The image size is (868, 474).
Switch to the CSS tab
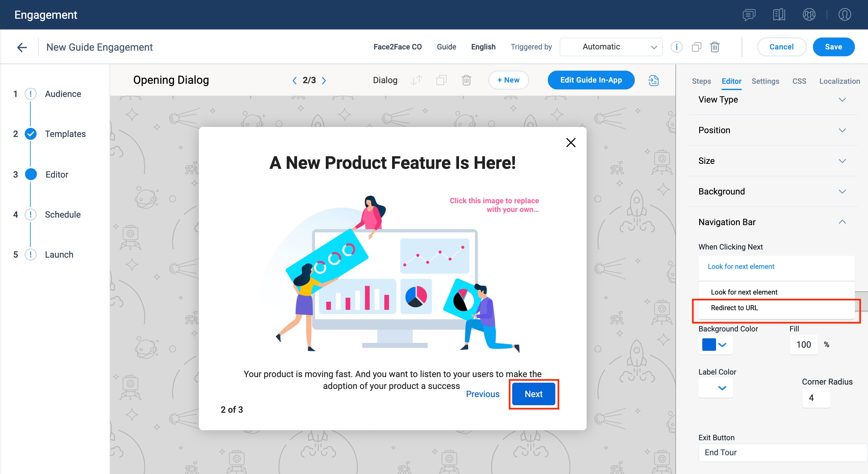[799, 81]
